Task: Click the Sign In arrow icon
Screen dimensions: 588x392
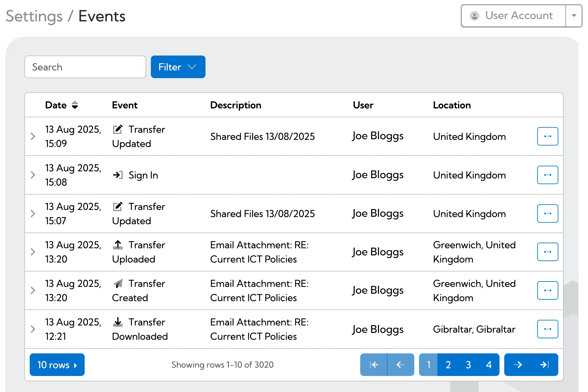Action: (x=118, y=175)
